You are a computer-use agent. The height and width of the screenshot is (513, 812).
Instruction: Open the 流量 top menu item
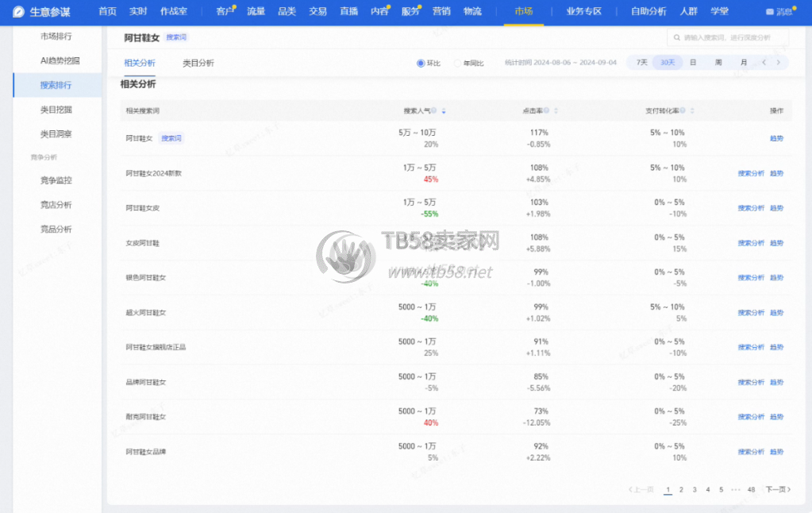pos(256,12)
